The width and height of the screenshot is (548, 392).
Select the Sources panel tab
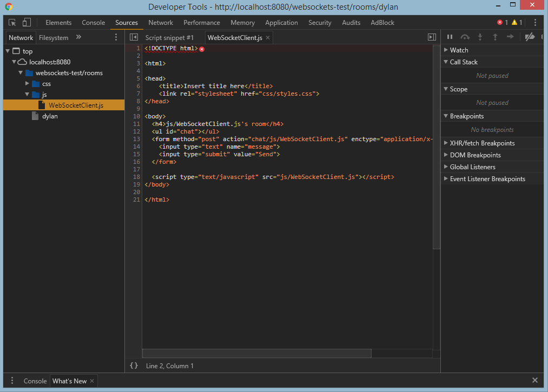127,23
